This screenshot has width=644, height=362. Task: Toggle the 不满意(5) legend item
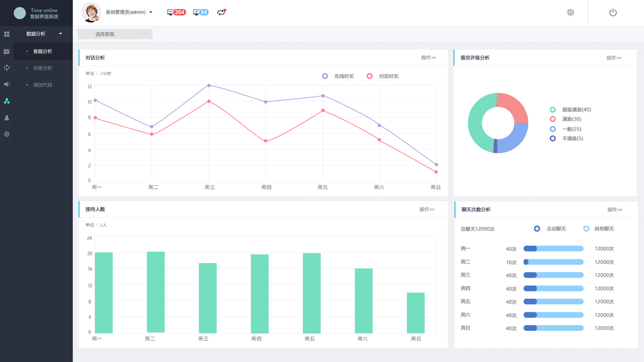point(566,138)
